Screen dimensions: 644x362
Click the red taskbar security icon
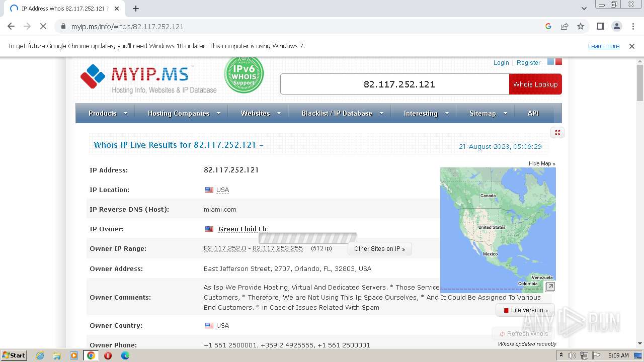point(108,355)
